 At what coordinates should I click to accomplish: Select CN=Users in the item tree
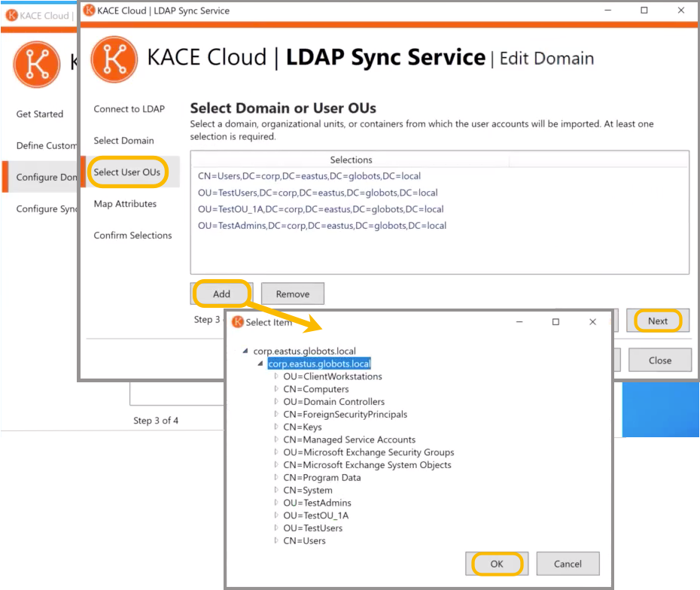click(304, 540)
